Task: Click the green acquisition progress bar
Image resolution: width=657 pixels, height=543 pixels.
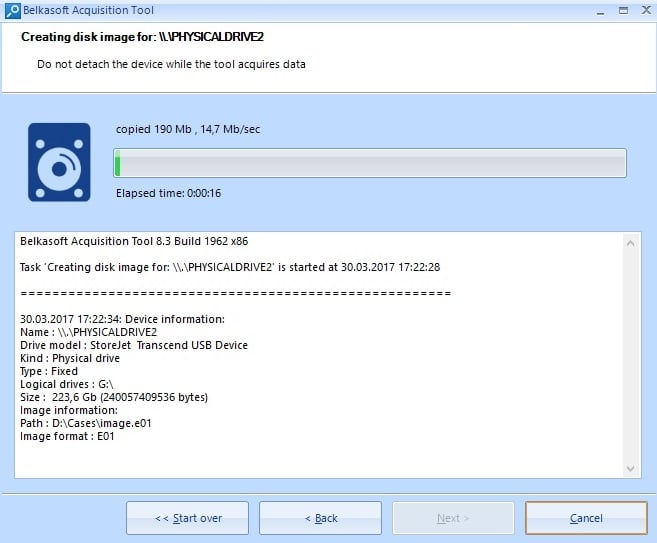Action: point(370,163)
